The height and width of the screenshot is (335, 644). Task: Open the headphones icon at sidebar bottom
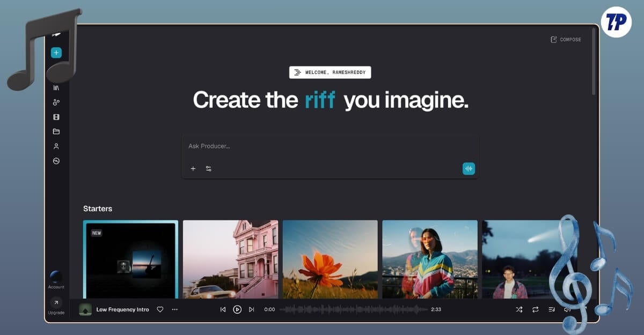tap(56, 161)
